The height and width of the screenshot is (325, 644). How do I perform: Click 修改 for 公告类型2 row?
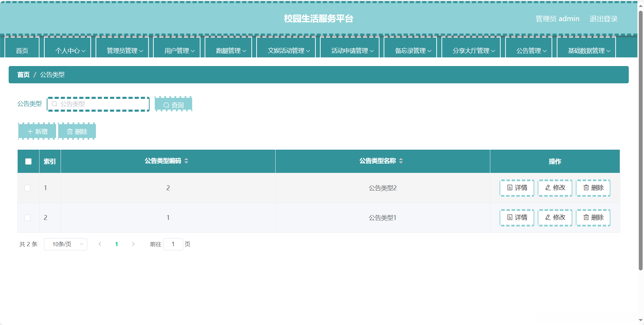point(555,188)
